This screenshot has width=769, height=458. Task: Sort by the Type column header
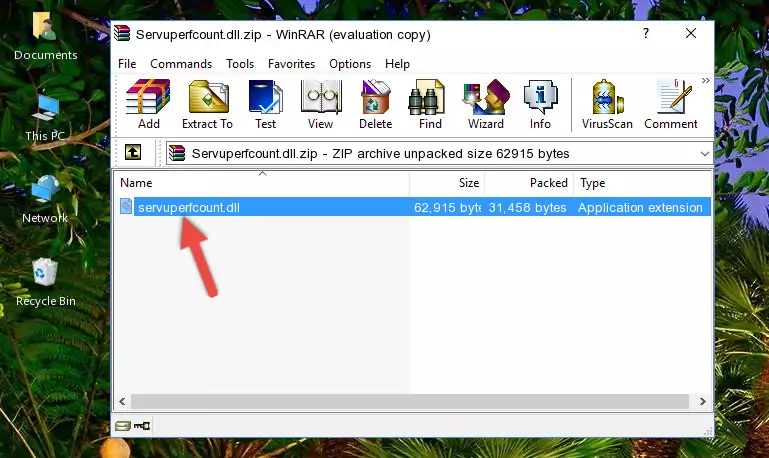coord(642,183)
